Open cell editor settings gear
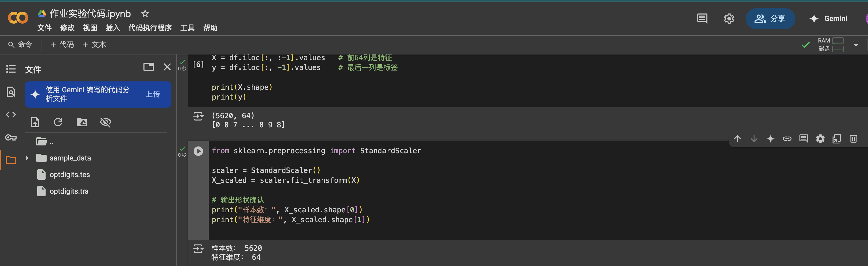This screenshot has height=266, width=868. point(820,139)
